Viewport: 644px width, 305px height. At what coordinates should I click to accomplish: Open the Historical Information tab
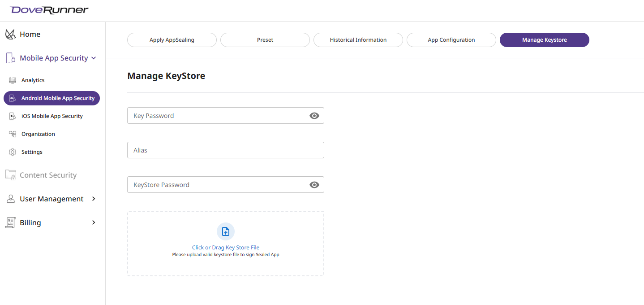(x=358, y=40)
